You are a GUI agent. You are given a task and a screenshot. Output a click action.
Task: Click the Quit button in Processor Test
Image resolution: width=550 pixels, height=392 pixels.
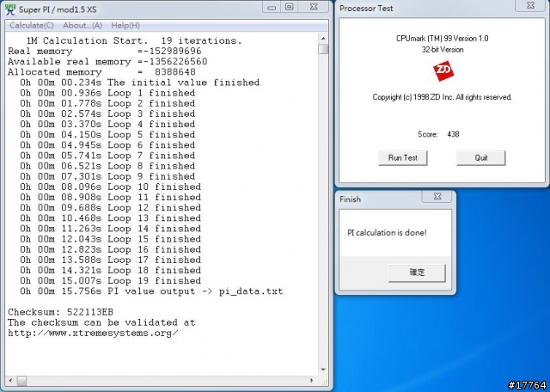(481, 158)
